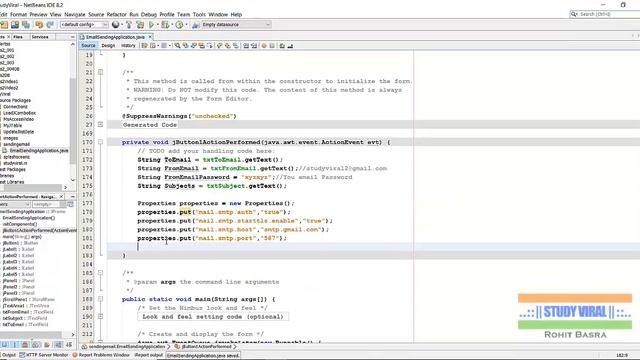This screenshot has width=640, height=360.
Task: Click Navigator horizontal scroll right arrow
Action: (73, 335)
